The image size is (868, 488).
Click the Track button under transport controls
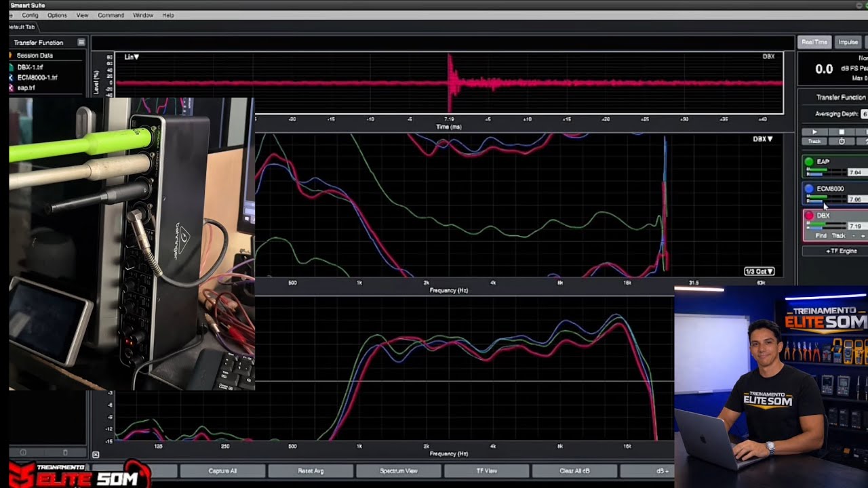pyautogui.click(x=814, y=142)
